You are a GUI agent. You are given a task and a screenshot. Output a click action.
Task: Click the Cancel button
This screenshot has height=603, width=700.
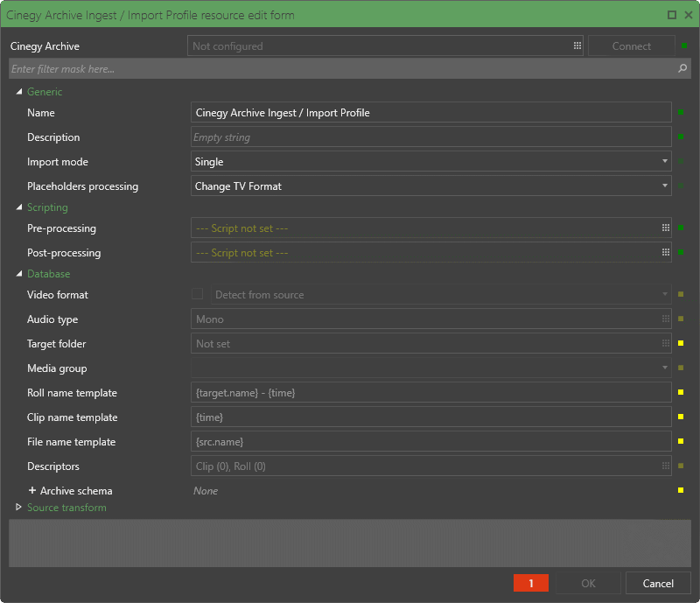click(658, 584)
